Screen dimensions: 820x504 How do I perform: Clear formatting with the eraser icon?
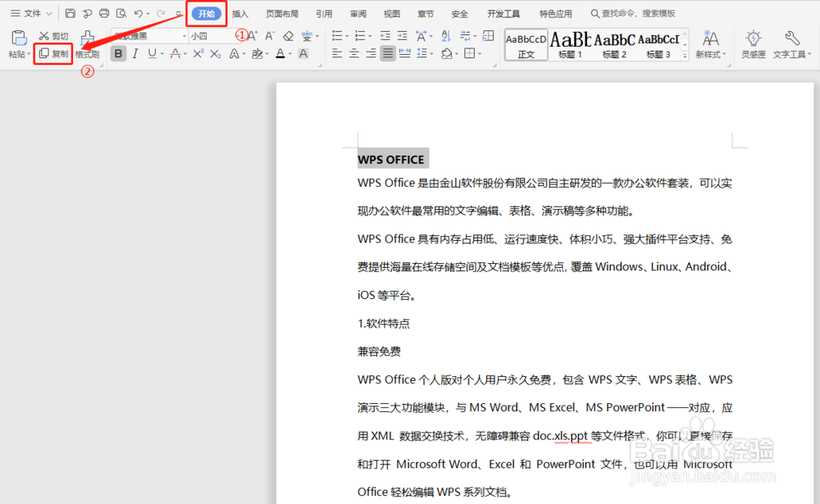click(288, 36)
